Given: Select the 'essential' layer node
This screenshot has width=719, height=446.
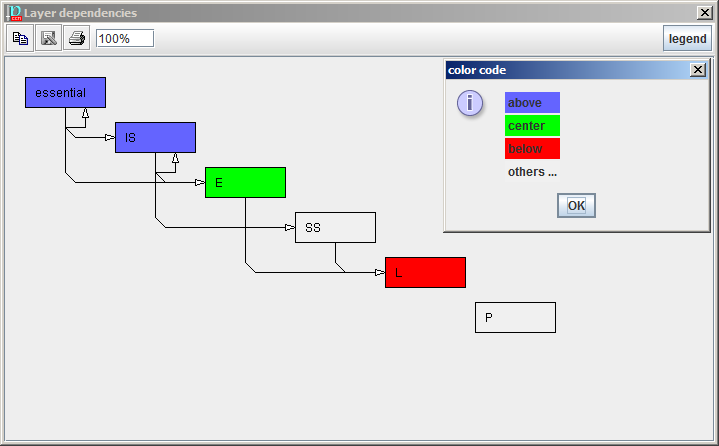Looking at the screenshot, I should tap(65, 92).
